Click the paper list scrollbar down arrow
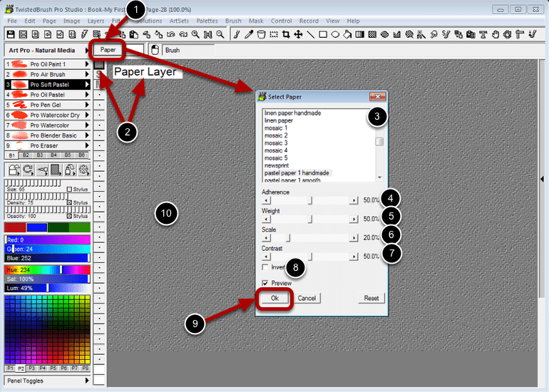The width and height of the screenshot is (549, 392). tap(379, 177)
